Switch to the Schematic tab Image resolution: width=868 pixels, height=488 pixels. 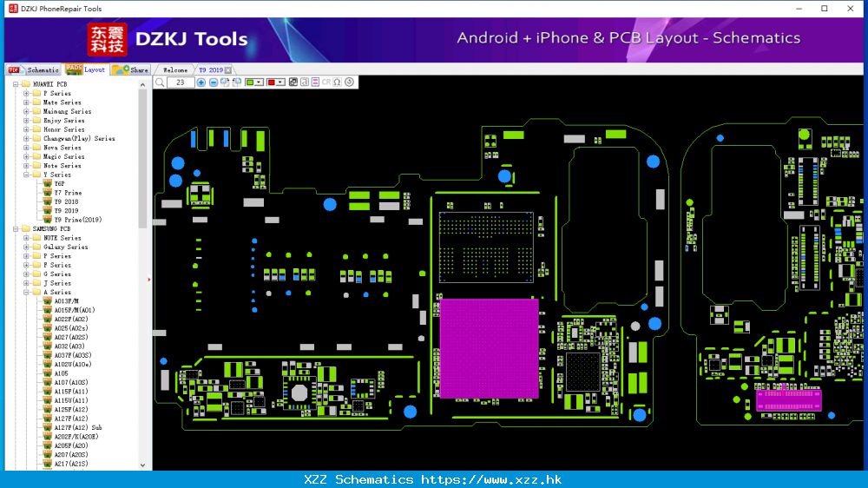(34, 69)
